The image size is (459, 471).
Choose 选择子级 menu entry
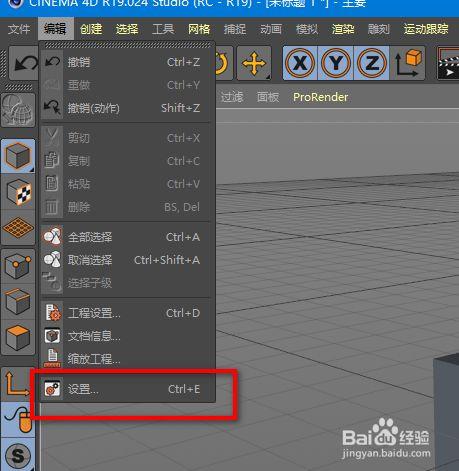[126, 283]
